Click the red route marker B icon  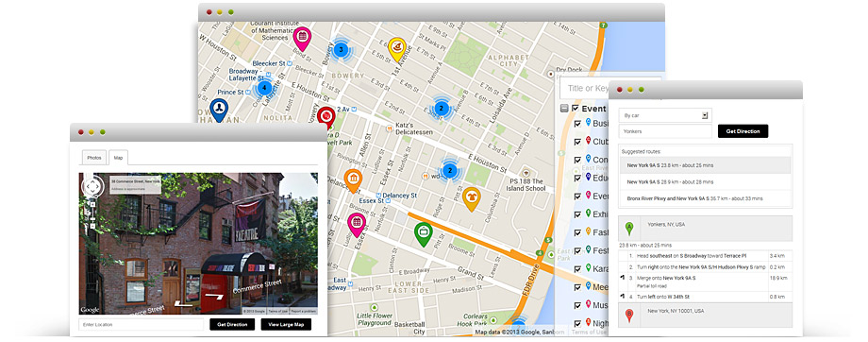point(629,316)
